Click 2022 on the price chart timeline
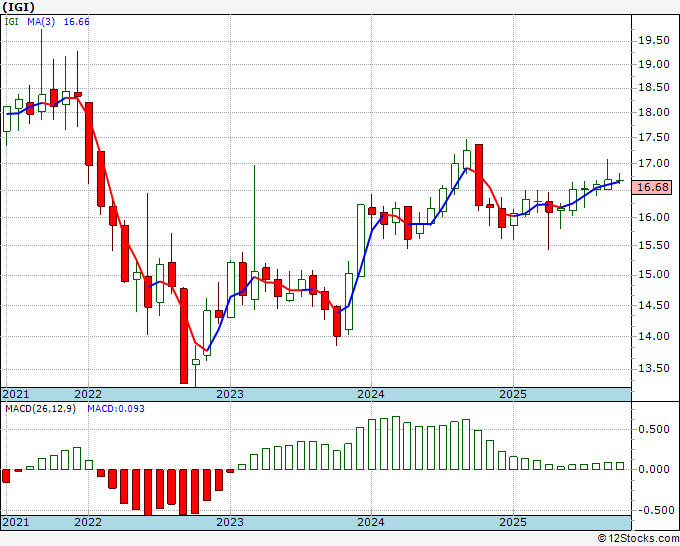The height and width of the screenshot is (546, 680). click(88, 394)
